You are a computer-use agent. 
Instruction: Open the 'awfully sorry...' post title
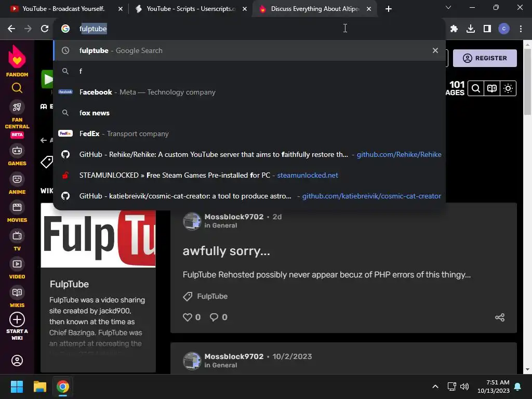(x=227, y=251)
